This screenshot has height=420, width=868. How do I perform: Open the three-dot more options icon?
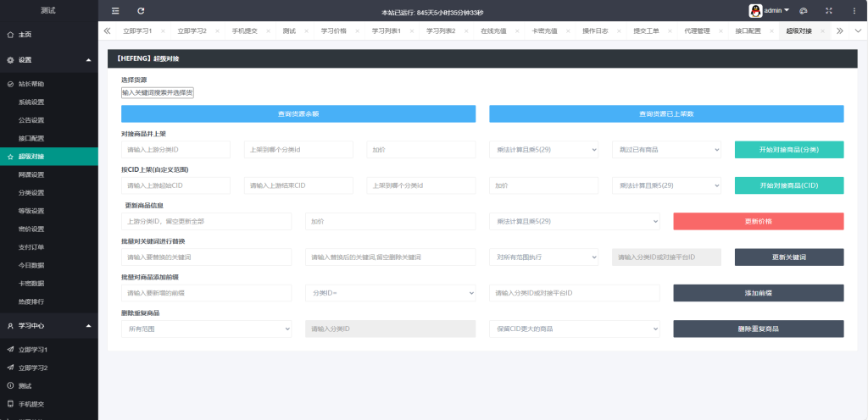(x=854, y=11)
